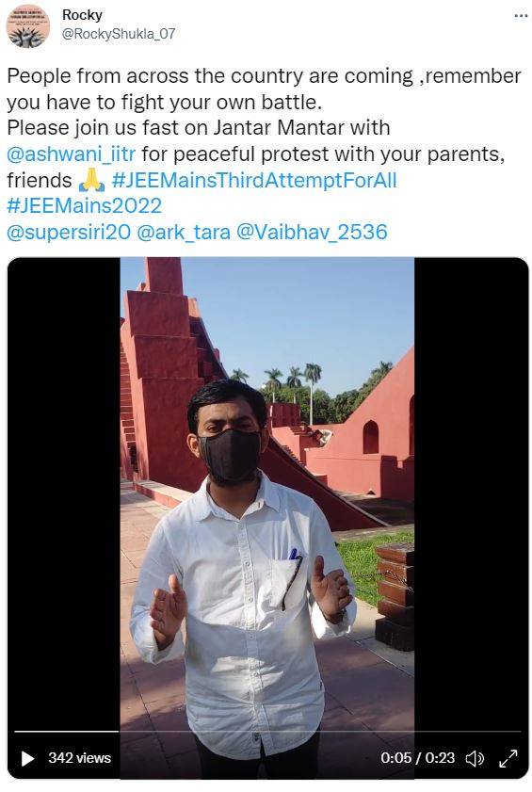Image resolution: width=532 pixels, height=792 pixels.
Task: Click the folded hands emoji
Action: [x=92, y=180]
